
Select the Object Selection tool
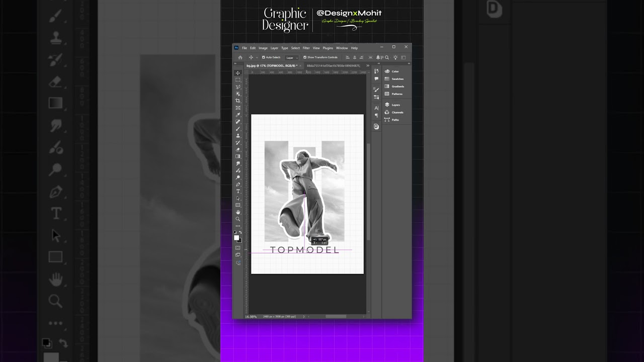pos(238,94)
